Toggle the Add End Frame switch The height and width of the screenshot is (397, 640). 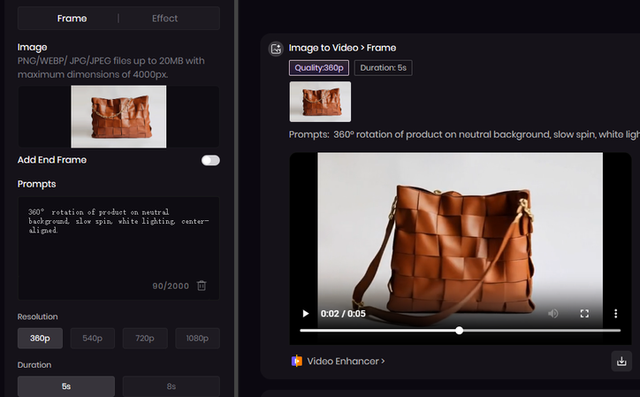211,160
